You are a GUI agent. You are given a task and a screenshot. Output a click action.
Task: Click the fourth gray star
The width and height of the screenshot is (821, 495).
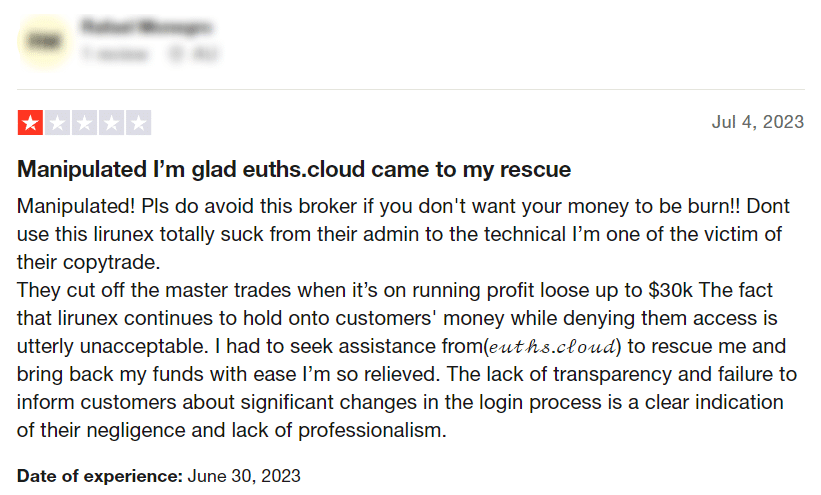coord(112,123)
